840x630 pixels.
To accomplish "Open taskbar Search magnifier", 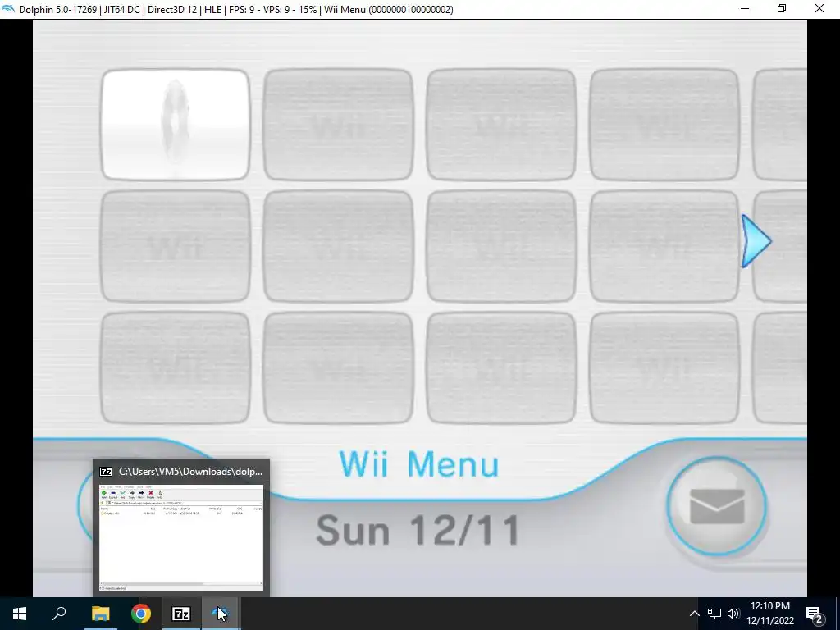I will 59,614.
